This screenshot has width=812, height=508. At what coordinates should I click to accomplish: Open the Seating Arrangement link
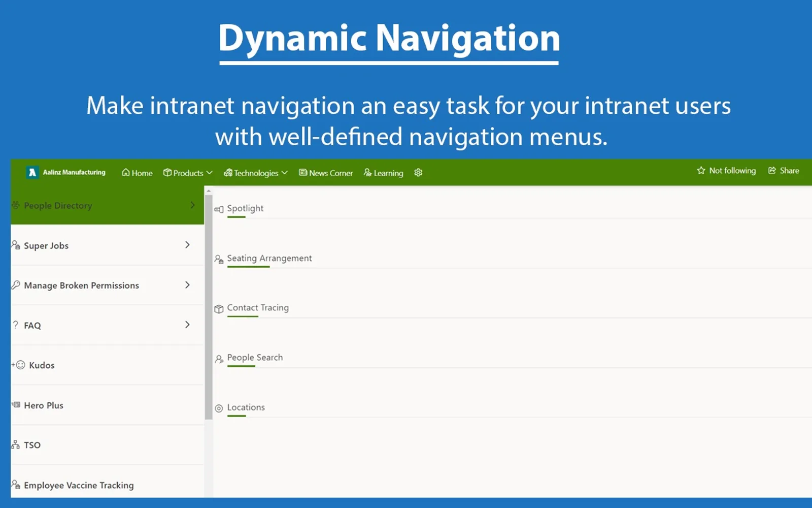(x=269, y=258)
